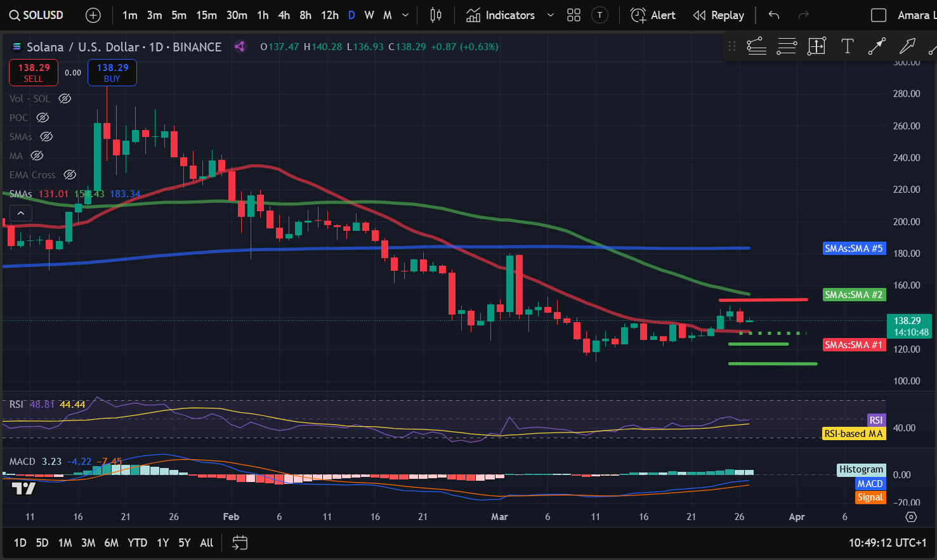The width and height of the screenshot is (937, 560).
Task: Choose the monthly M interval
Action: [388, 15]
